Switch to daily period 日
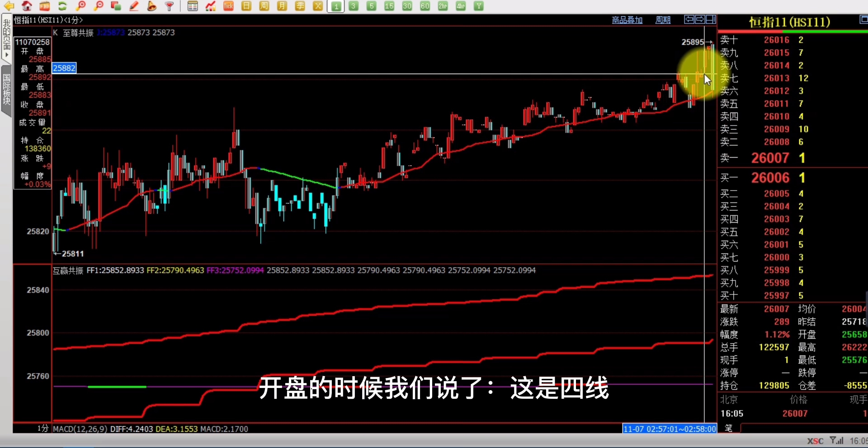Image resolution: width=868 pixels, height=448 pixels. coord(246,6)
